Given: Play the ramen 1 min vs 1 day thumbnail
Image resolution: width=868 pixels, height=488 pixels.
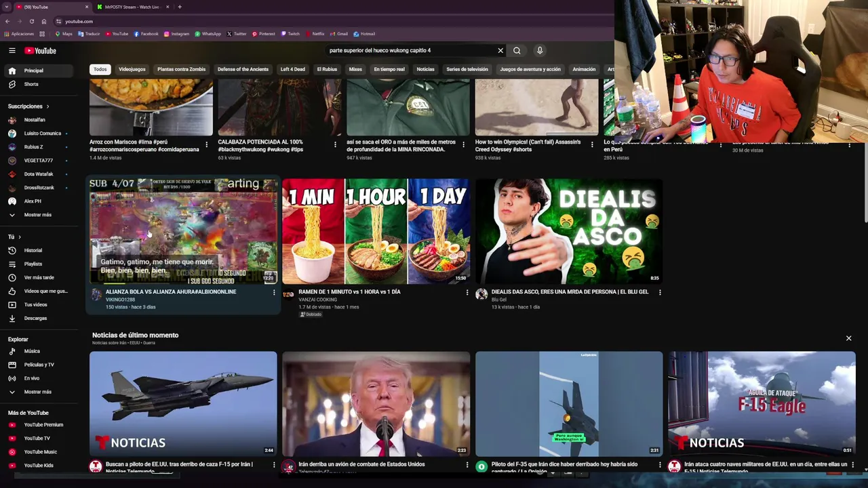Looking at the screenshot, I should [376, 231].
